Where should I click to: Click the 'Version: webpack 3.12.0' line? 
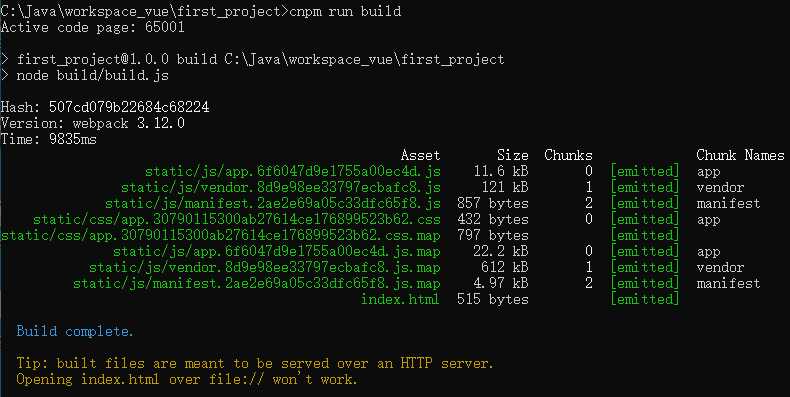(93, 123)
